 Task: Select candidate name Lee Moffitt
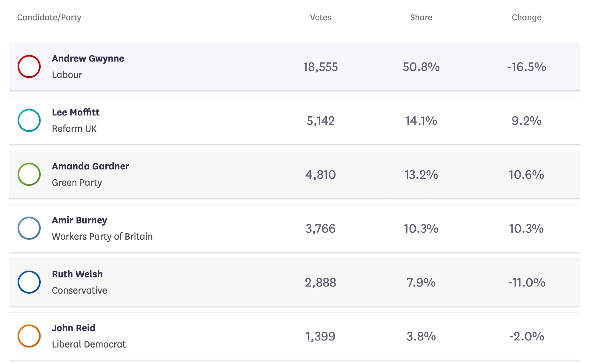[x=76, y=112]
